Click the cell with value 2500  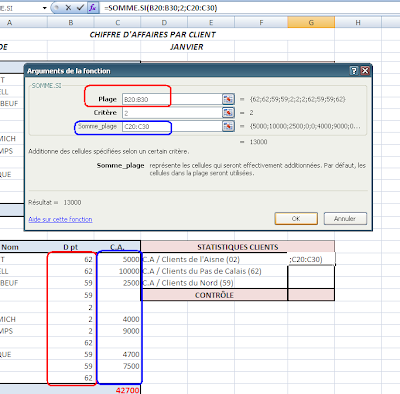pos(118,283)
